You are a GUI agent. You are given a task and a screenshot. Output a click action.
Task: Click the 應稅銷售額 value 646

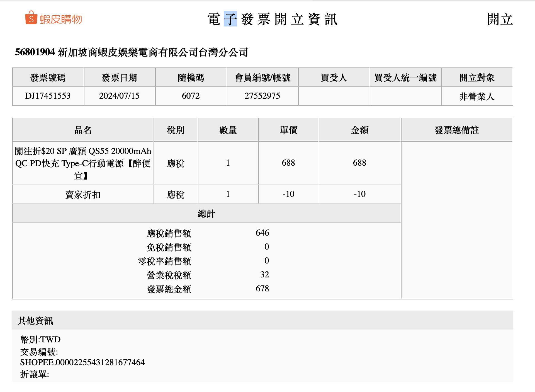click(262, 233)
